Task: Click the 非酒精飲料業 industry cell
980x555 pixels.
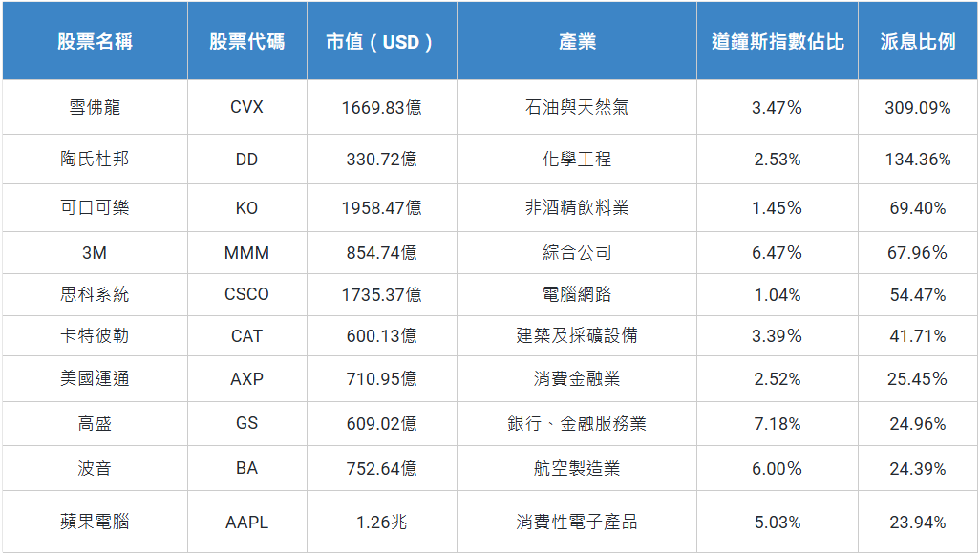Action: pos(577,207)
